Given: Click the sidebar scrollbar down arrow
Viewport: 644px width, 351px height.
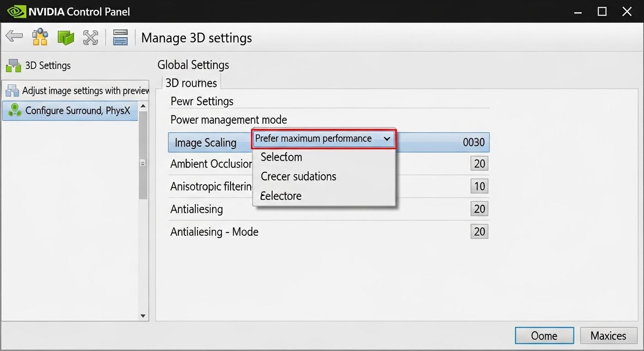Looking at the screenshot, I should [x=143, y=316].
